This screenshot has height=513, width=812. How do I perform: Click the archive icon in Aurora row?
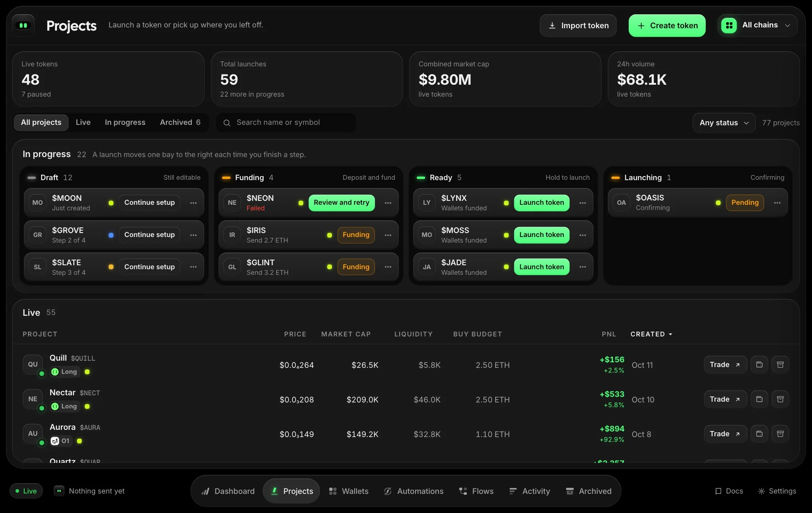(781, 434)
